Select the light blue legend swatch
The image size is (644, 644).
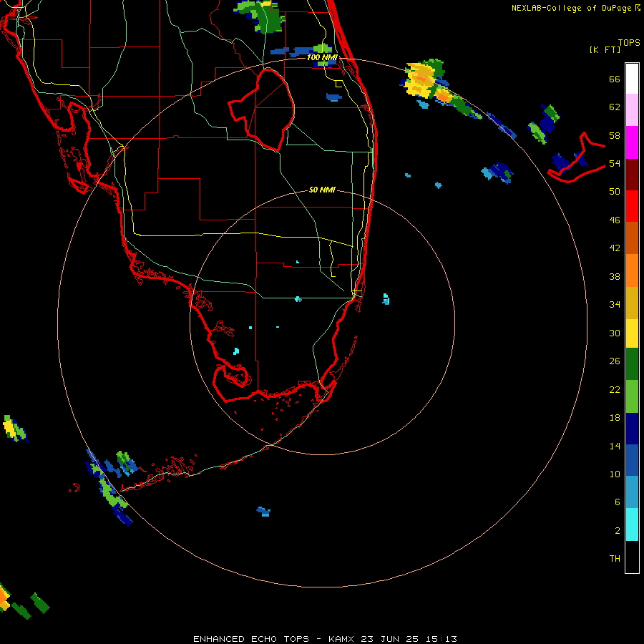click(x=632, y=492)
